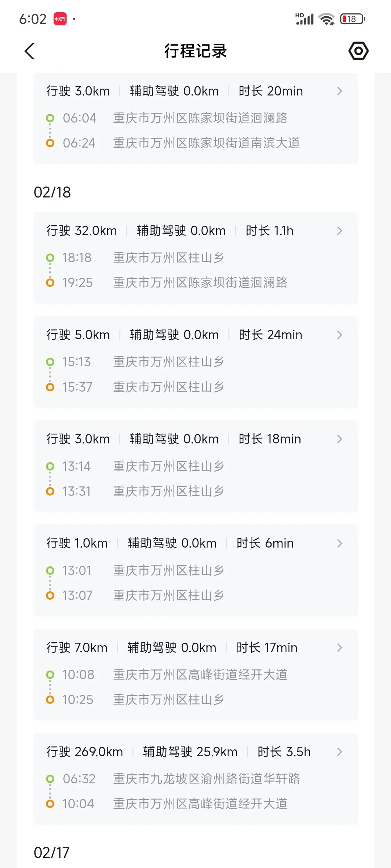
Task: Expand the 269.0km trip details chevron
Action: coord(339,752)
